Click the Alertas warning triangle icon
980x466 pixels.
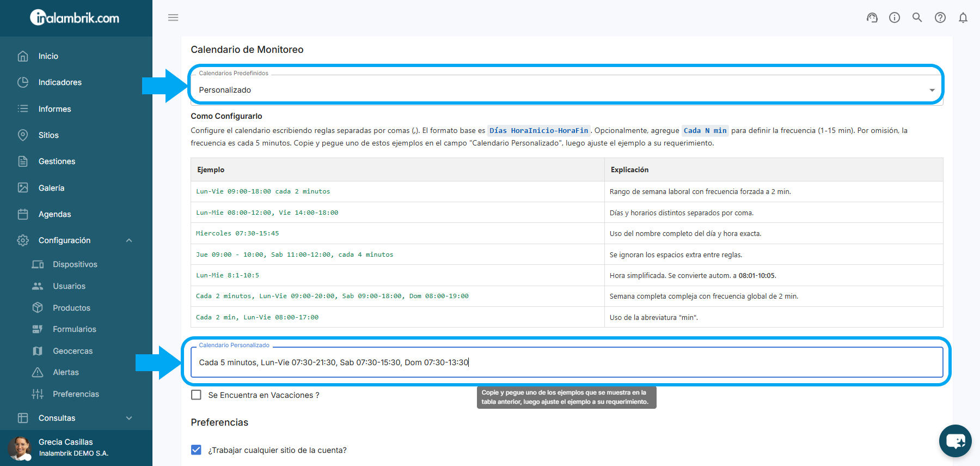(38, 372)
